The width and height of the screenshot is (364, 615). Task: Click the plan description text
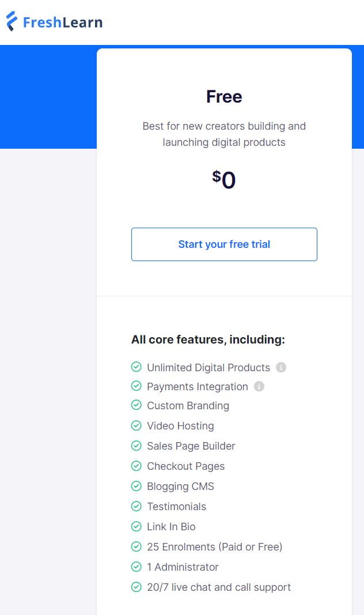(x=224, y=134)
